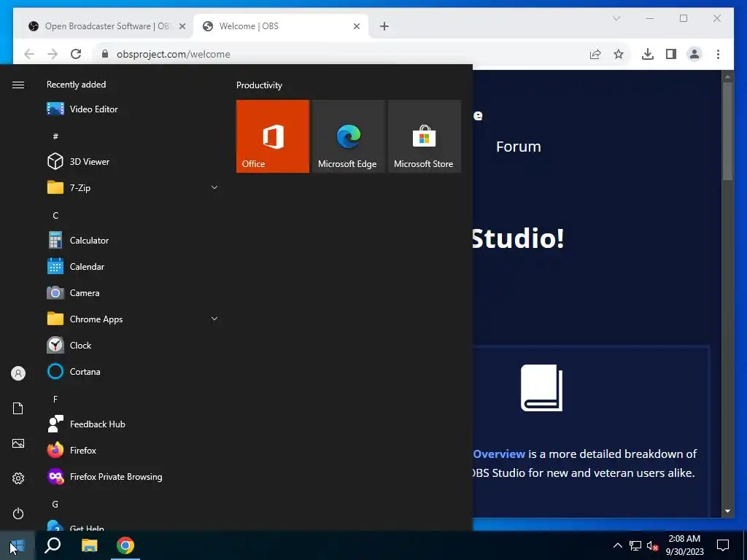
Task: Open Feedback Hub
Action: 132,424
